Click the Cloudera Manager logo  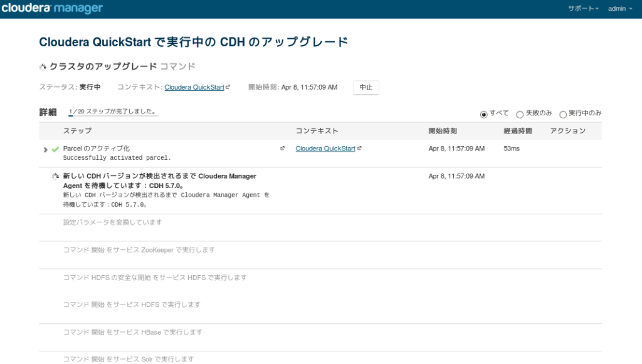[52, 8]
